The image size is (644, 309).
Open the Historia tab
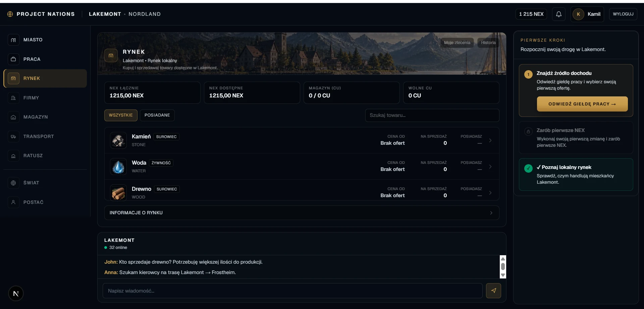488,43
